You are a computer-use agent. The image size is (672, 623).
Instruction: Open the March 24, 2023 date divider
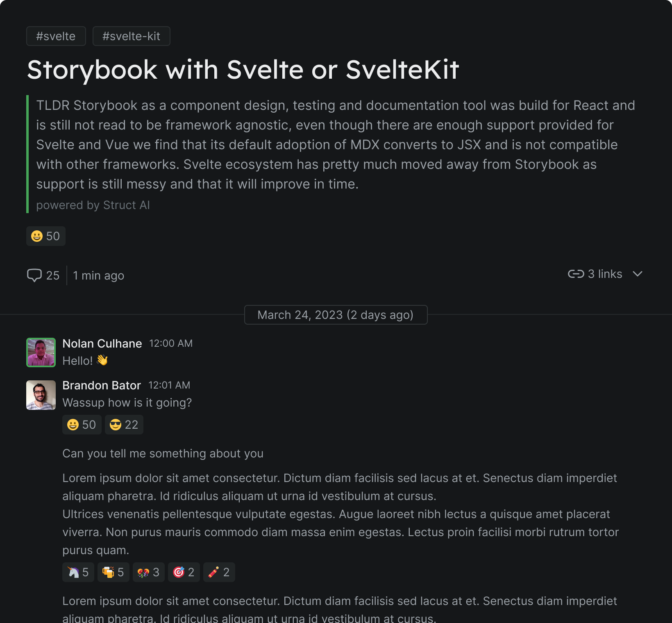pyautogui.click(x=336, y=314)
